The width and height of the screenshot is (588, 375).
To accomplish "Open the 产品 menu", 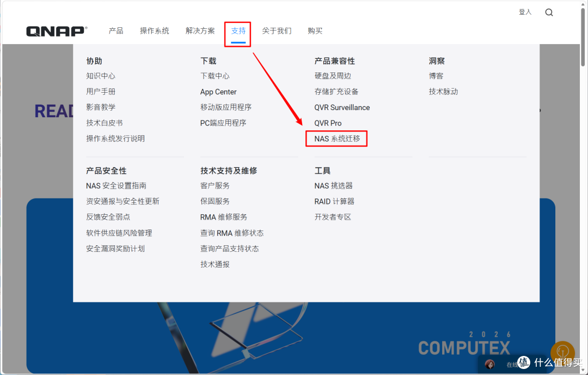I will pyautogui.click(x=116, y=31).
